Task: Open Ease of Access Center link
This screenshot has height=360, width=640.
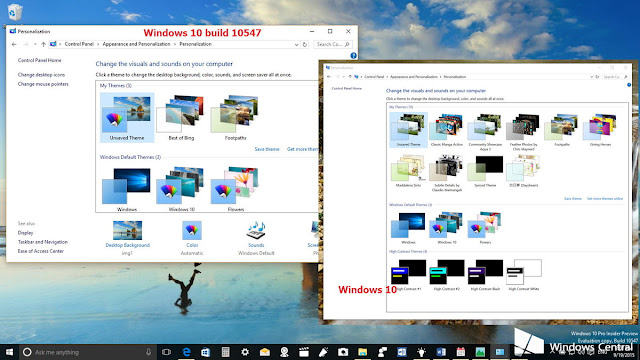Action: click(40, 251)
